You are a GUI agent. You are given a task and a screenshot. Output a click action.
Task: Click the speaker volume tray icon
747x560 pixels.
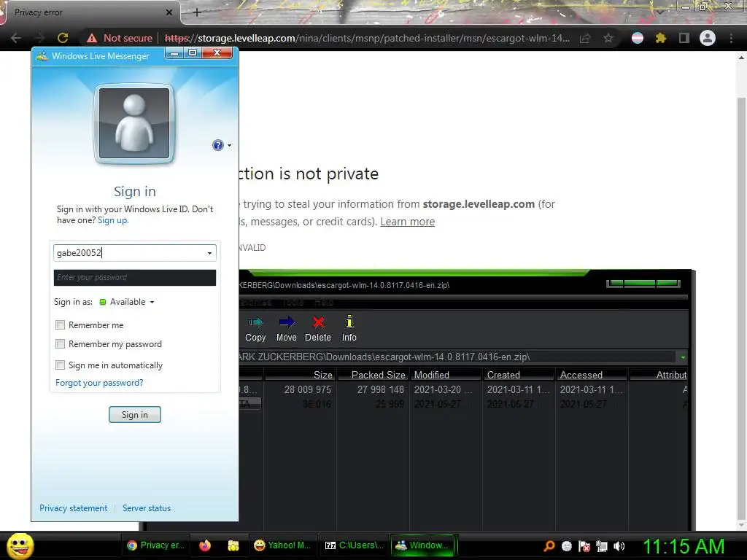619,545
